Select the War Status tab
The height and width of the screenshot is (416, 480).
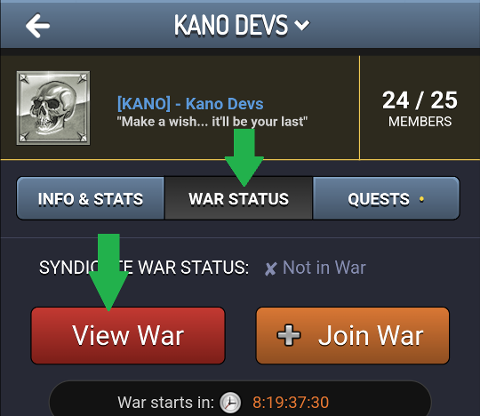[239, 199]
